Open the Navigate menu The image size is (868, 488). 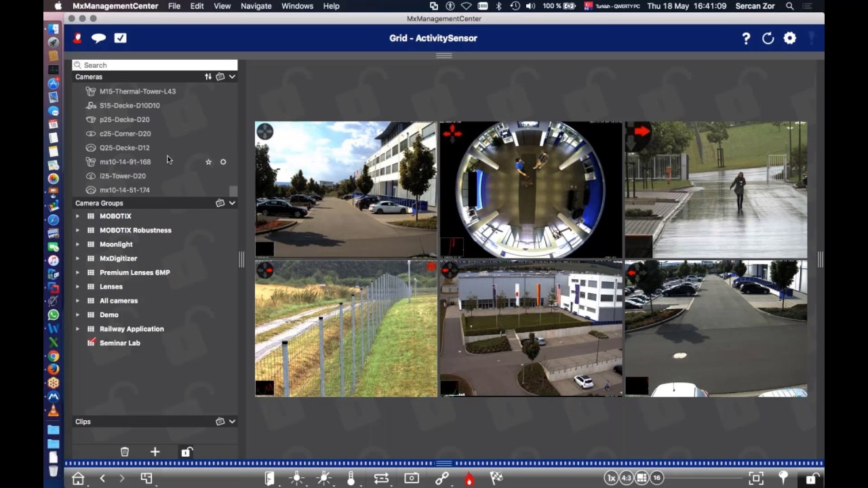[x=256, y=6]
